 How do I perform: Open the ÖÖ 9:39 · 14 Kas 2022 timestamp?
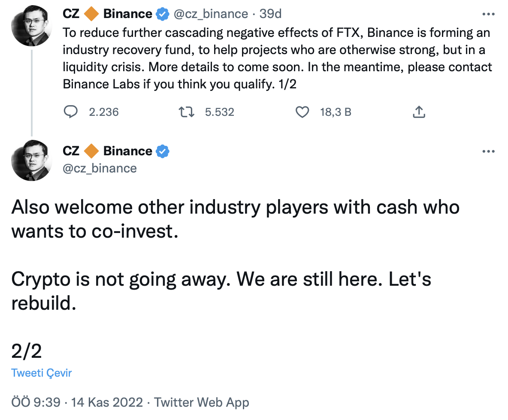(77, 402)
